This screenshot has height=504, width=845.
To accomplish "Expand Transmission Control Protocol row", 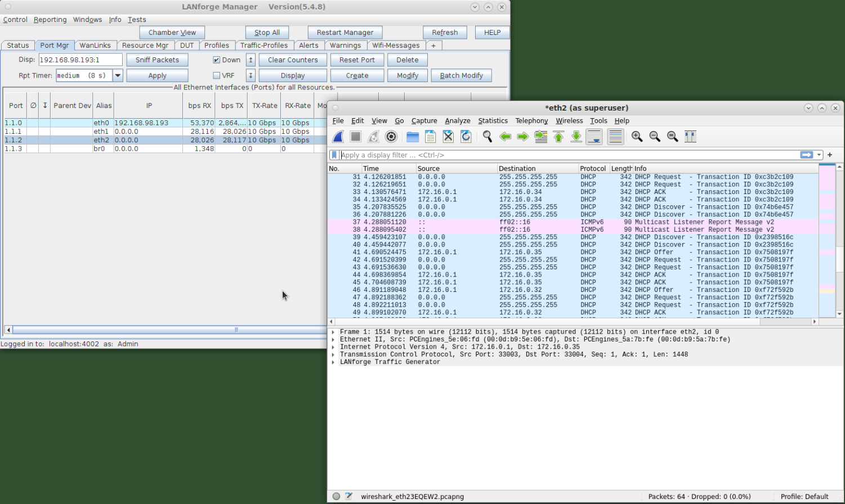I will pos(333,354).
